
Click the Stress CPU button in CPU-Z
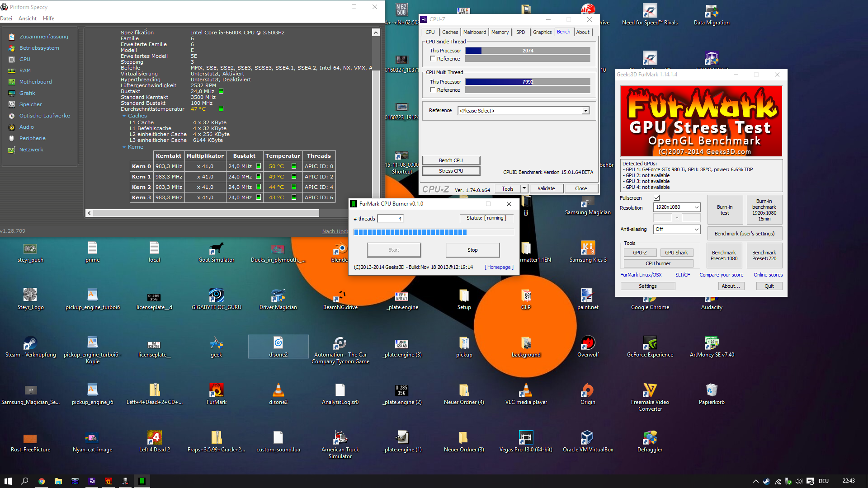451,171
